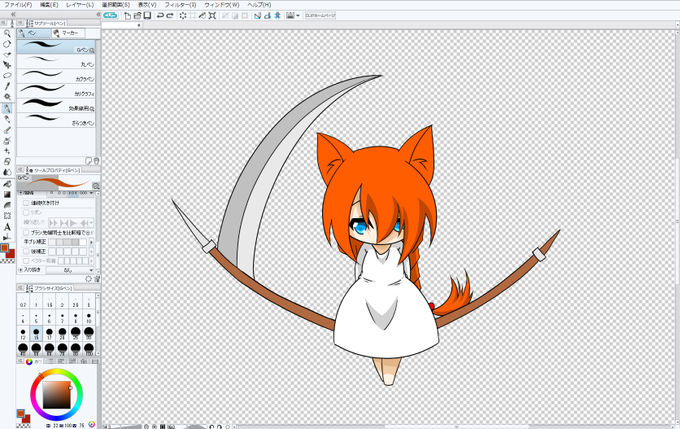Click the Open file toolbar icon
Viewport: 680px width, 429px height.
click(137, 16)
